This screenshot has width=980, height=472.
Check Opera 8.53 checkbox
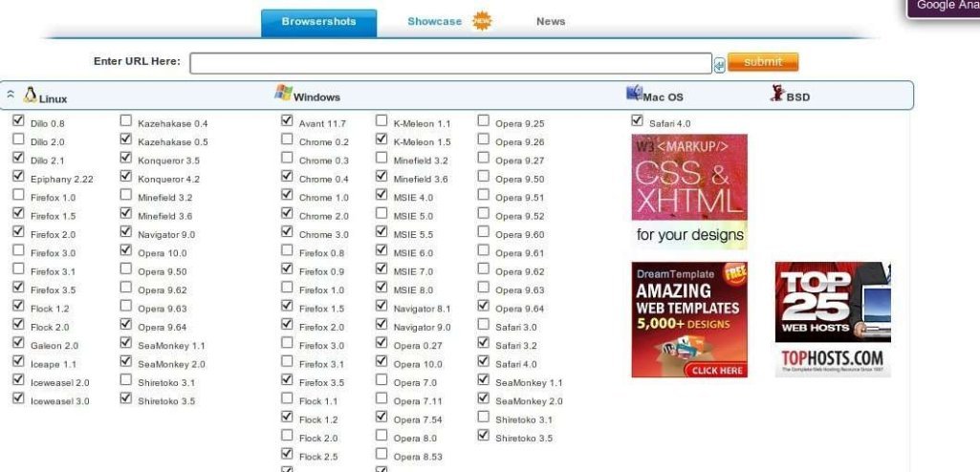coord(381,454)
